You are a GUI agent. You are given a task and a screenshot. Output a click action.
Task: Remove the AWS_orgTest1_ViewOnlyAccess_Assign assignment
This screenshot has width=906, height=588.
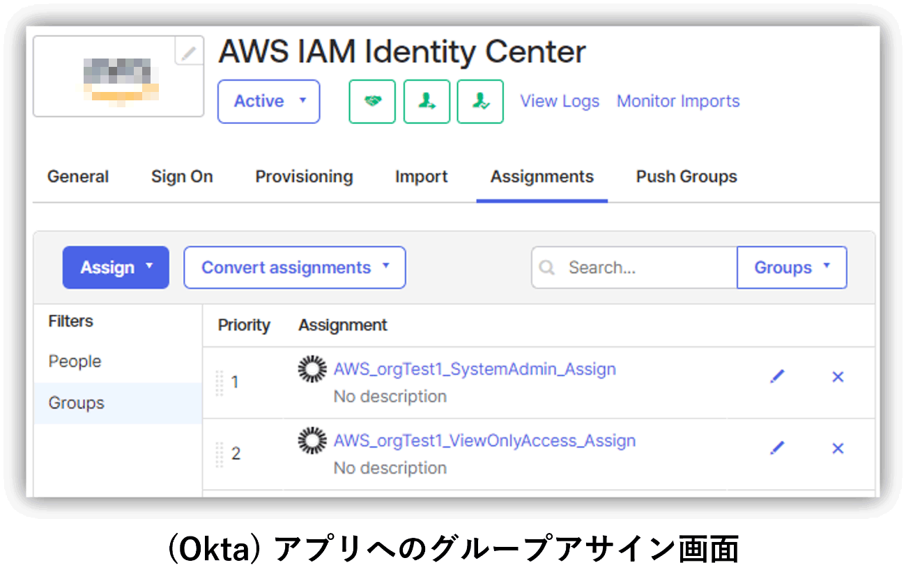(x=838, y=448)
